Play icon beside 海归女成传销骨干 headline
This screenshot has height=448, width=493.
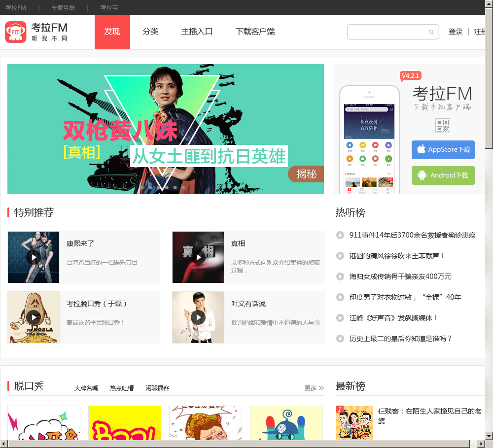point(340,276)
